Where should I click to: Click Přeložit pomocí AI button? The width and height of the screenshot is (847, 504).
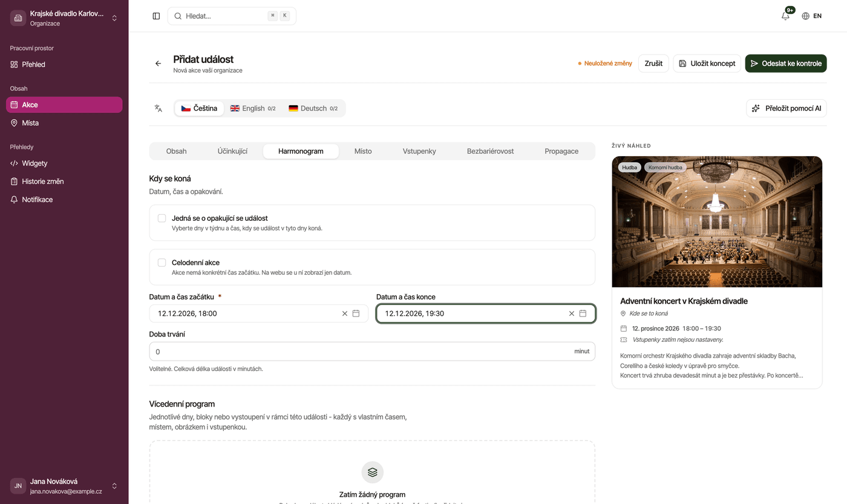pos(786,108)
